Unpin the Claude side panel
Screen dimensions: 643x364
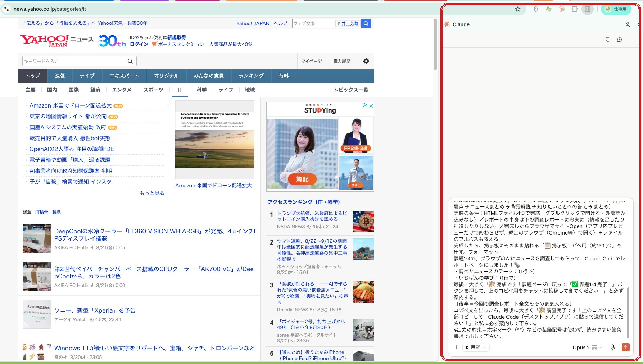tap(628, 24)
